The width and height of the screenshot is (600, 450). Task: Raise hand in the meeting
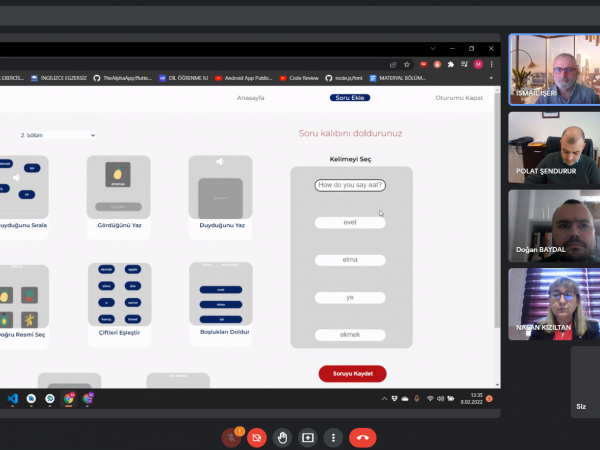coord(282,438)
